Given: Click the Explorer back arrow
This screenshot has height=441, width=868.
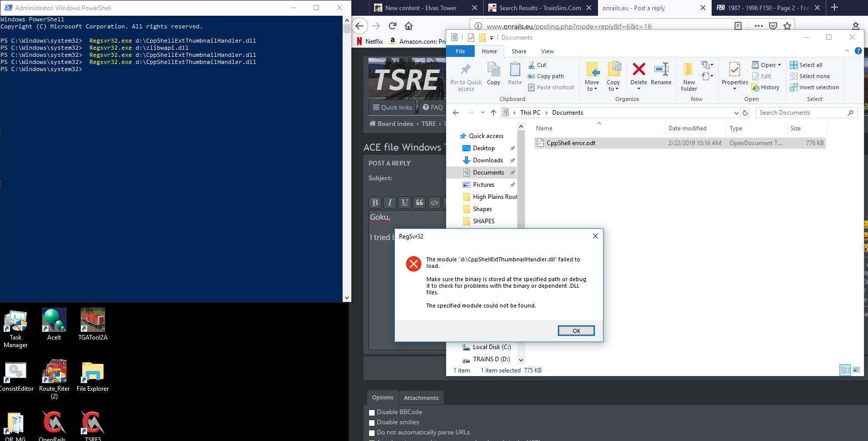Looking at the screenshot, I should click(456, 113).
